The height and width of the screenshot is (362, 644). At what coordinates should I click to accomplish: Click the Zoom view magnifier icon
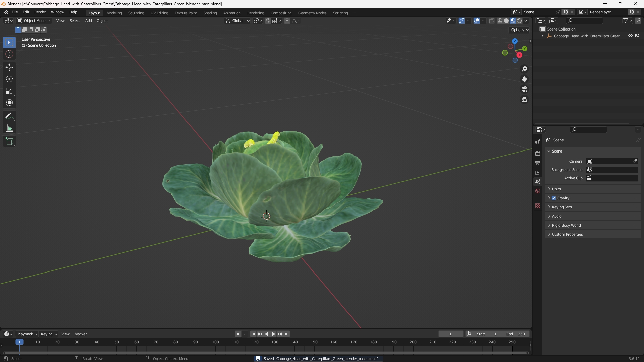pyautogui.click(x=524, y=69)
